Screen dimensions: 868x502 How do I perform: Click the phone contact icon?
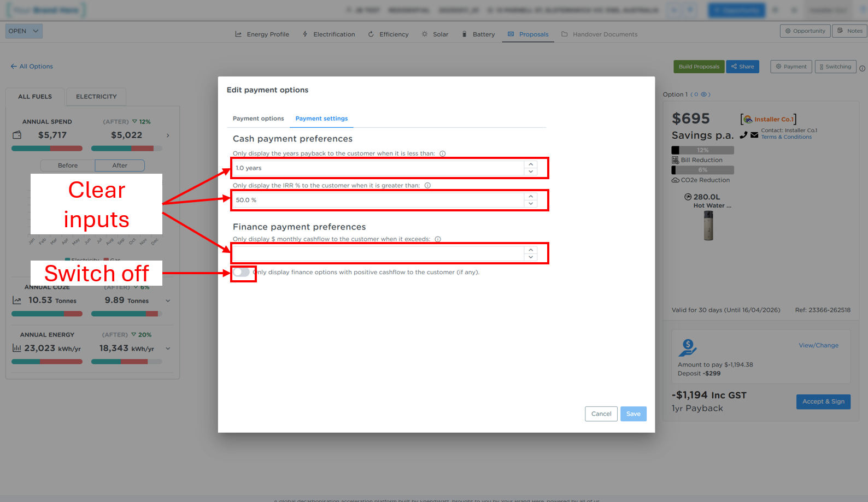click(x=743, y=135)
